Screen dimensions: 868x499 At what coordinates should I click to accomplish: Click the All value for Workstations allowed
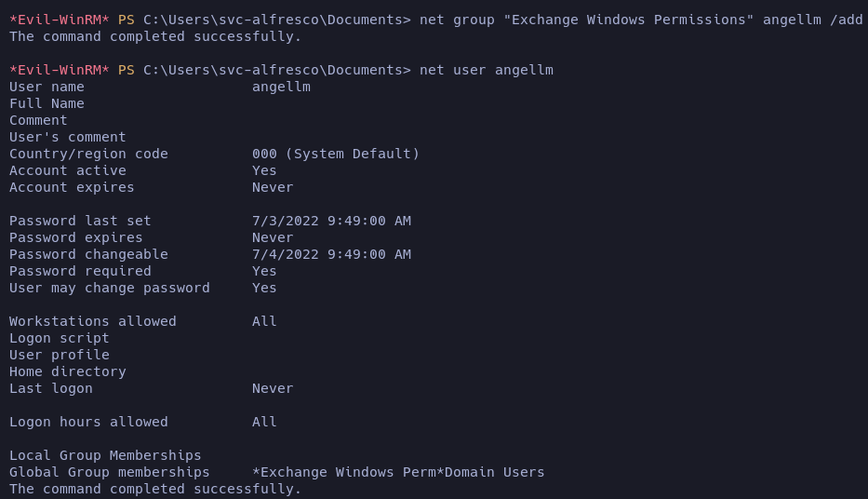264,321
